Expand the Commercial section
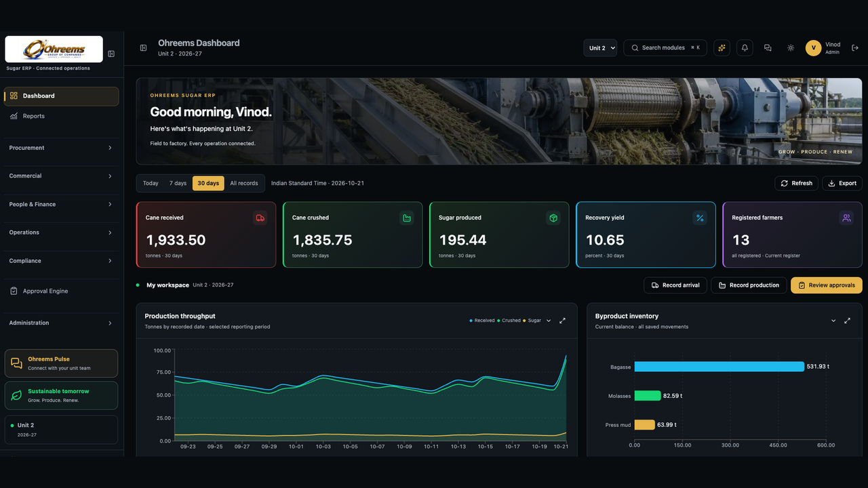Screen dimensions: 868x488 pos(61,176)
